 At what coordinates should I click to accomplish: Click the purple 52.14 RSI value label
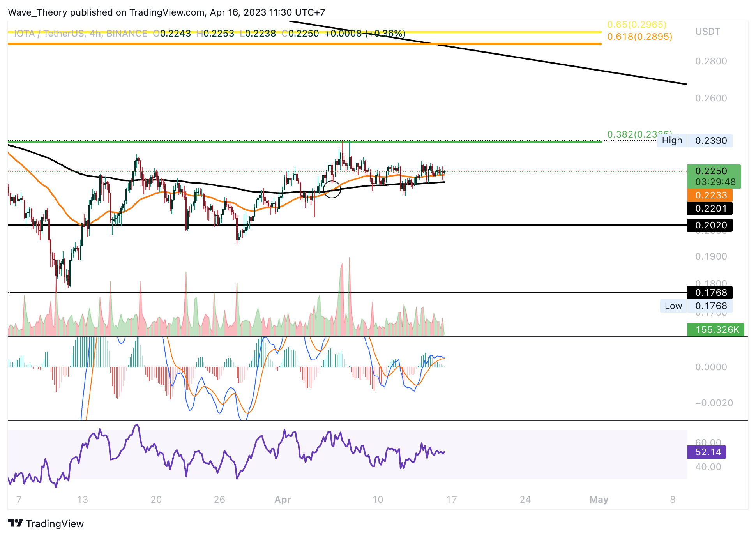(707, 452)
